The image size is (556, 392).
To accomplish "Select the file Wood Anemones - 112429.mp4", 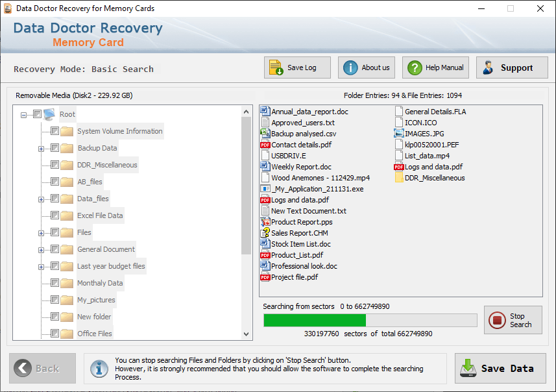I will pos(320,178).
